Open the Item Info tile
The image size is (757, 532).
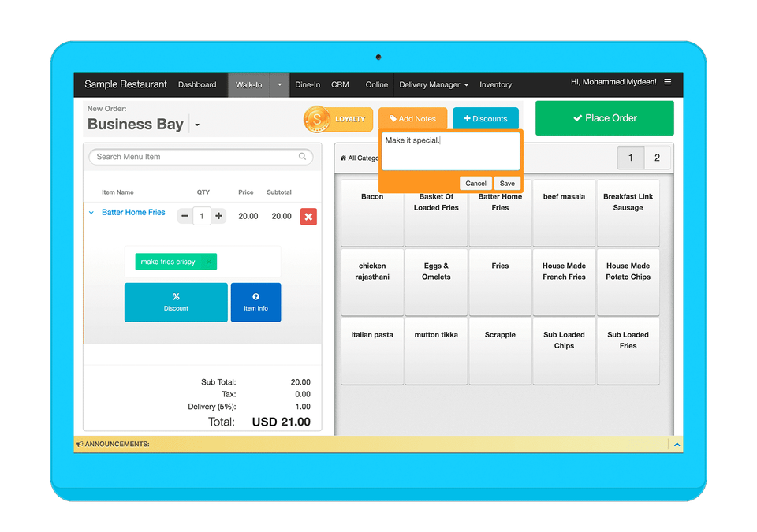255,302
